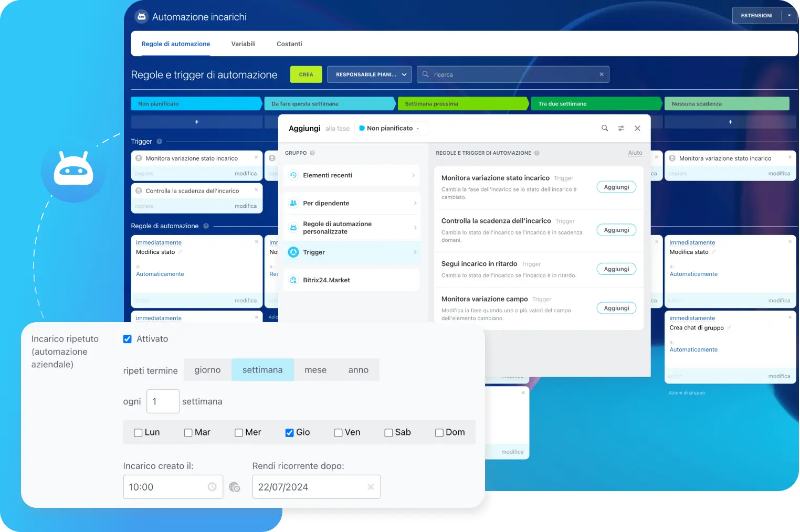Viewport: 800px width, 532px height.
Task: Switch to the Costanti tab
Action: coord(290,44)
